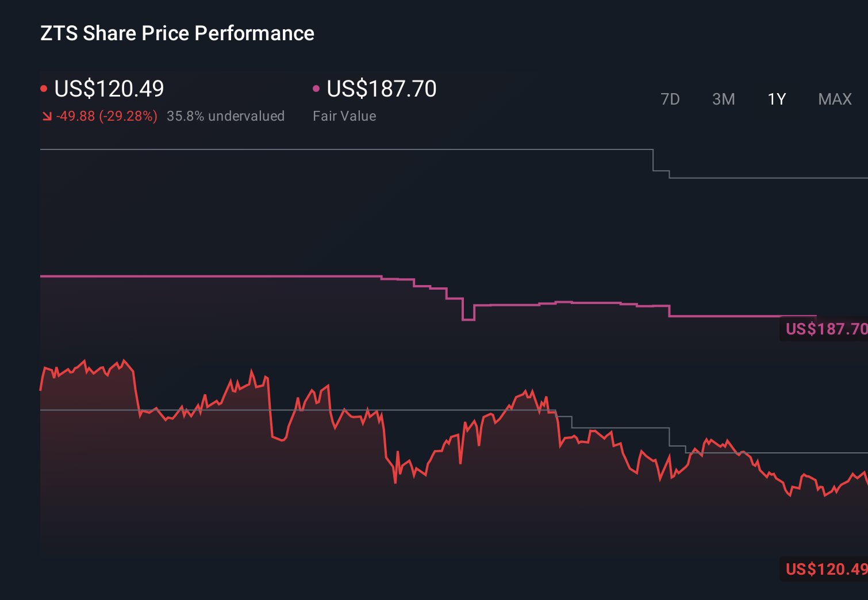Click the Fair Value caption text
Screen dimensions: 868x600
click(x=344, y=116)
